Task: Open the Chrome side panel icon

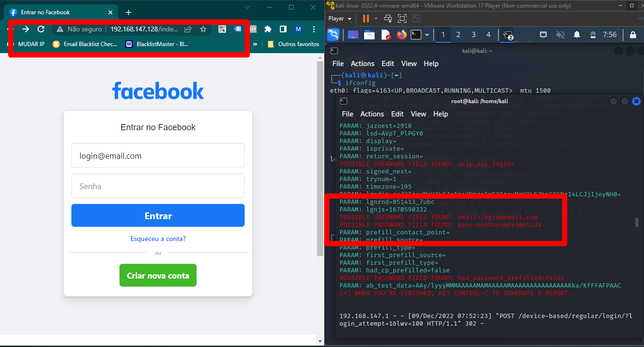Action: 283,29
